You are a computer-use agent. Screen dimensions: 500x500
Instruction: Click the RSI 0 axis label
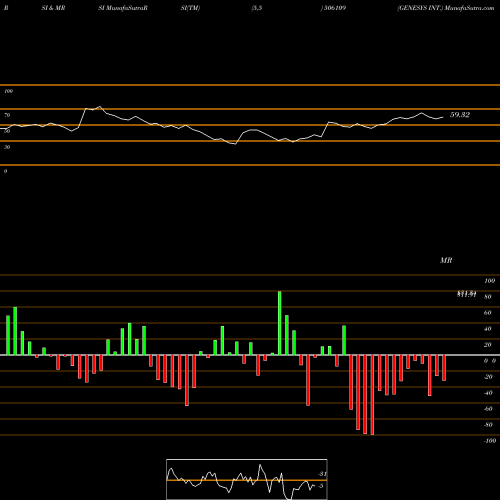pyautogui.click(x=5, y=171)
